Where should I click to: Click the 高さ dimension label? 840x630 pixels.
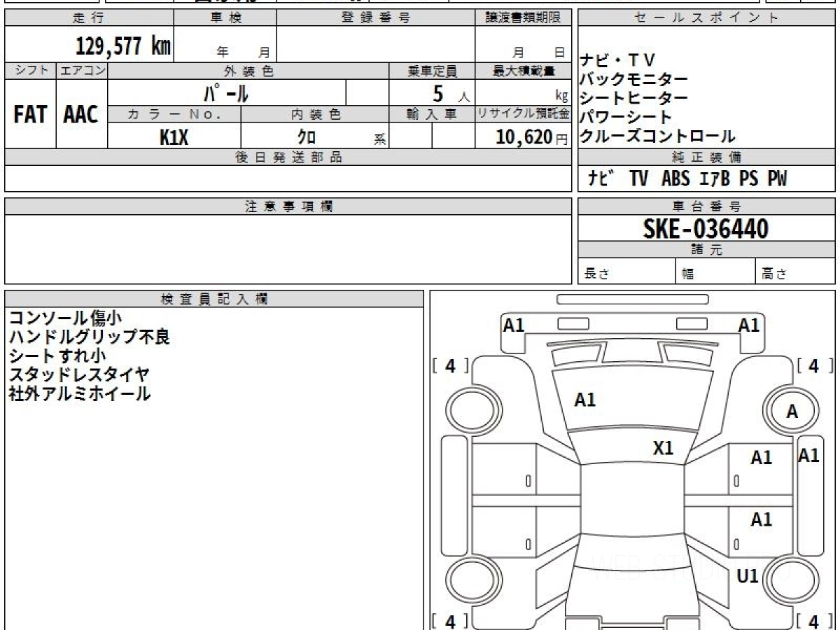[775, 275]
